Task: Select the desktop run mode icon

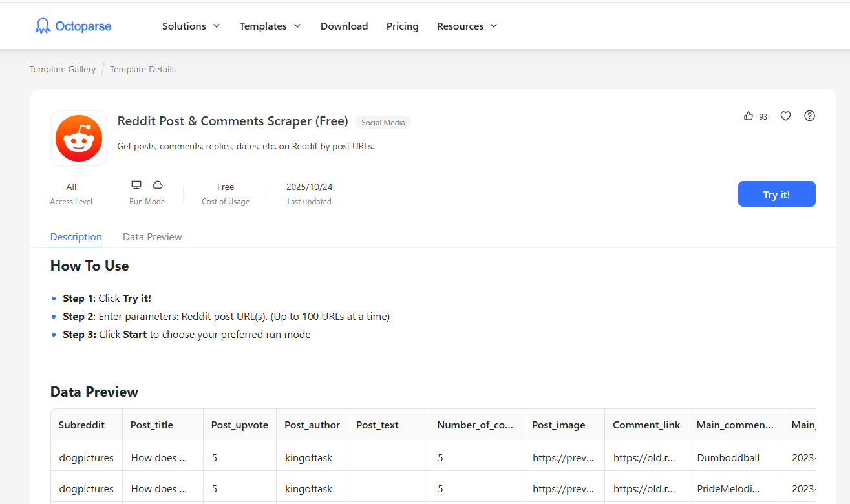Action: click(x=136, y=184)
